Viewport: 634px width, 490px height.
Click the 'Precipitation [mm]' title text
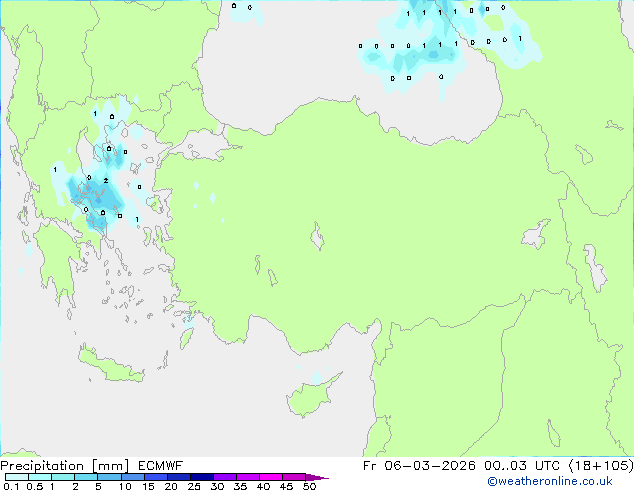pos(64,466)
